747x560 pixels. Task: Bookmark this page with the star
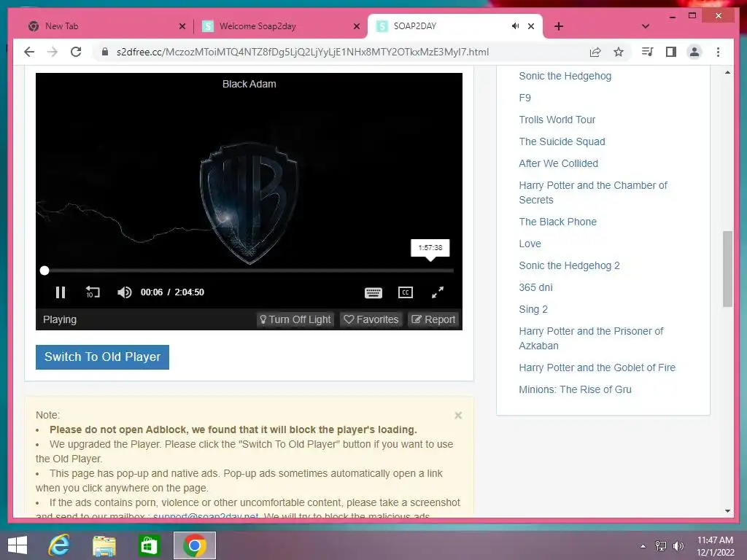(619, 52)
